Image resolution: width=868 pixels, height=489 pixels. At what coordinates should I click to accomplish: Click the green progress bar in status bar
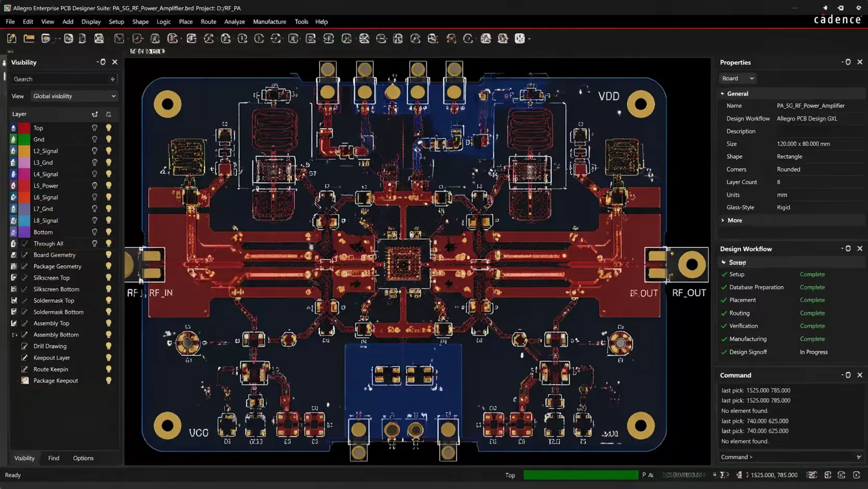click(581, 475)
